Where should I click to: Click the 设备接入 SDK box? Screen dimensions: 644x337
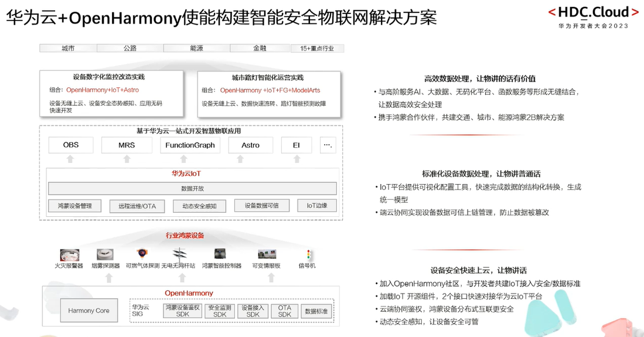pos(253,311)
